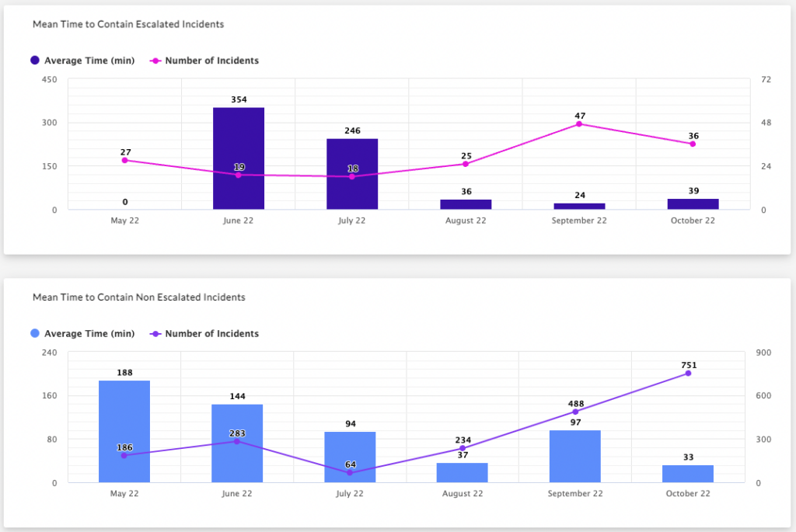Toggle Number of Incidents legend in Escalated chart

204,61
